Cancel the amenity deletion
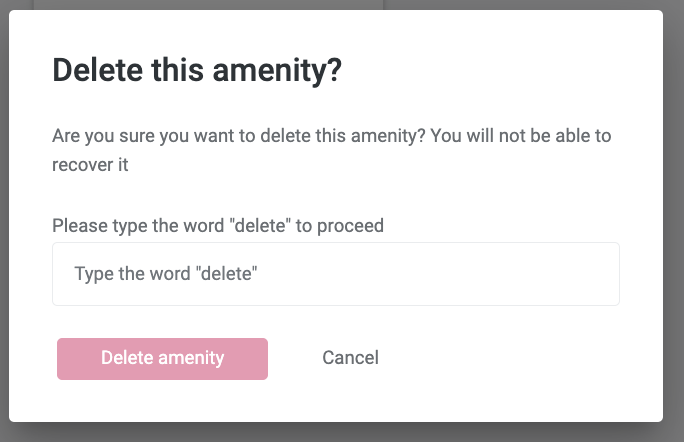Image resolution: width=684 pixels, height=442 pixels. pyautogui.click(x=350, y=358)
